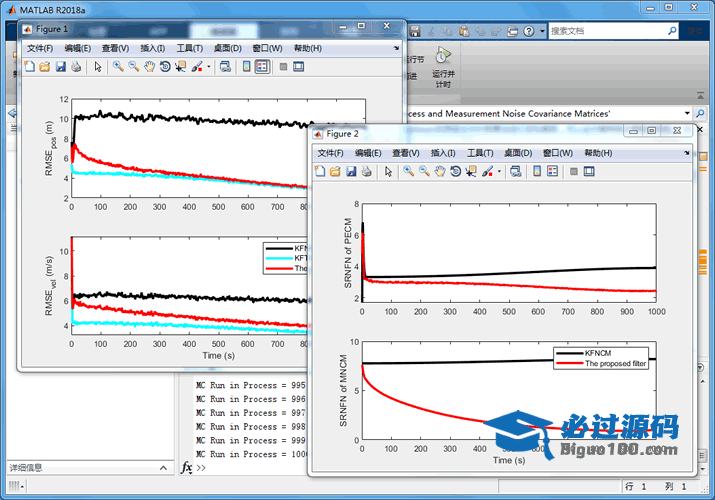Click Open File folder icon in Figure 1

(x=45, y=67)
